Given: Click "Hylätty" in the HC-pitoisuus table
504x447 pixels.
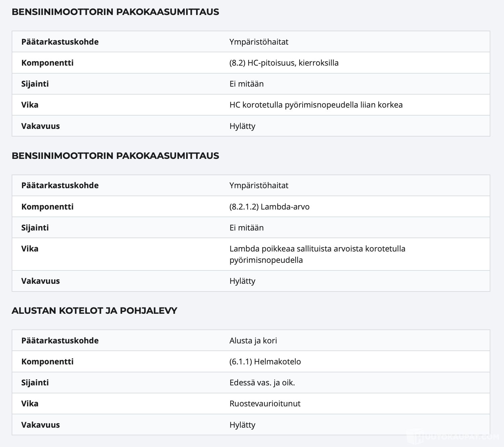Looking at the screenshot, I should click(x=242, y=126).
